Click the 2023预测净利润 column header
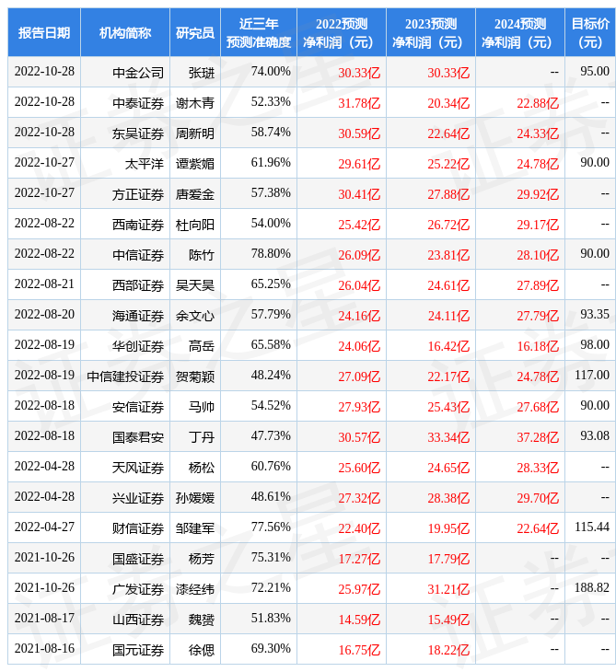The width and height of the screenshot is (616, 672). tap(431, 32)
